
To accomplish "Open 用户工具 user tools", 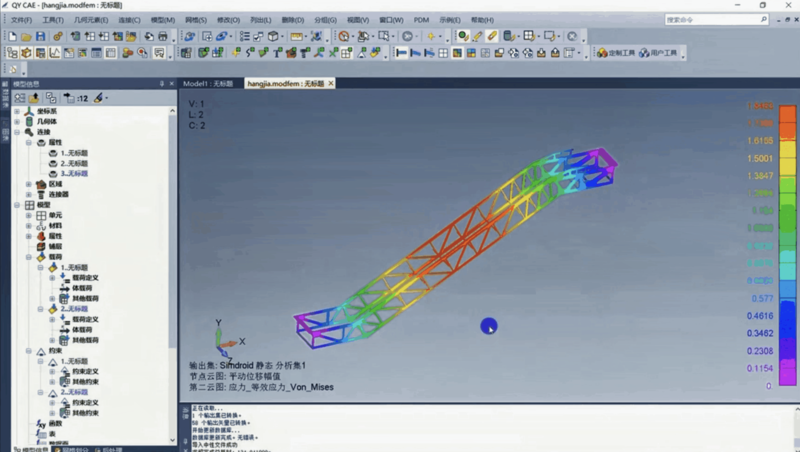I will 657,53.
